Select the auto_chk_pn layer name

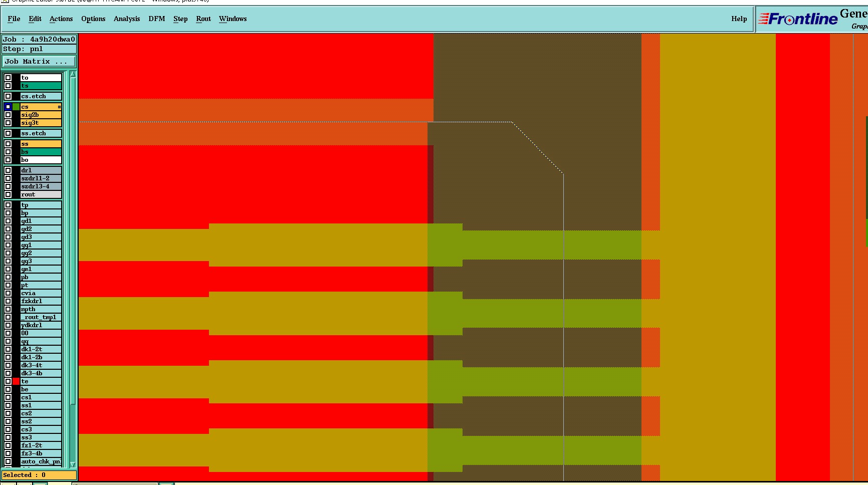41,461
